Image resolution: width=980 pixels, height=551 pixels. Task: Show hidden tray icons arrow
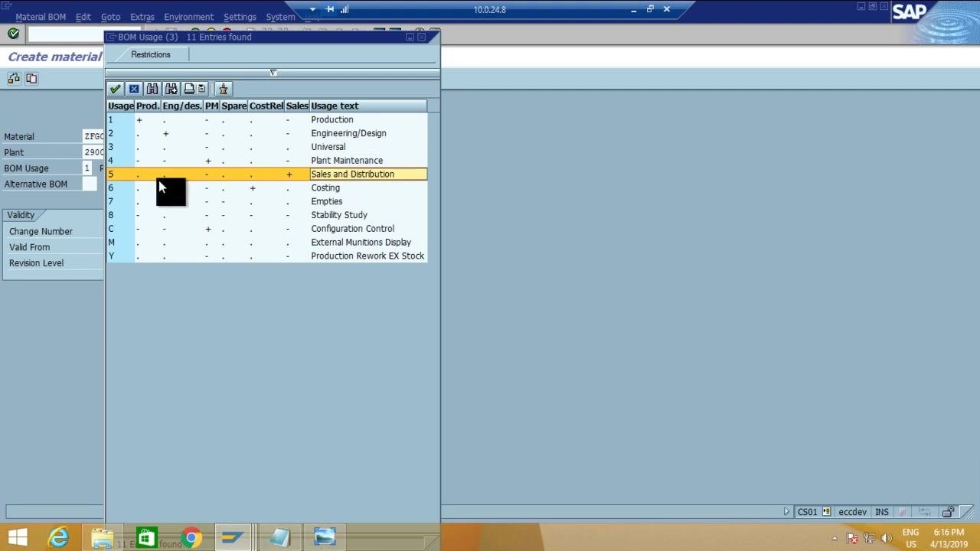pos(835,539)
